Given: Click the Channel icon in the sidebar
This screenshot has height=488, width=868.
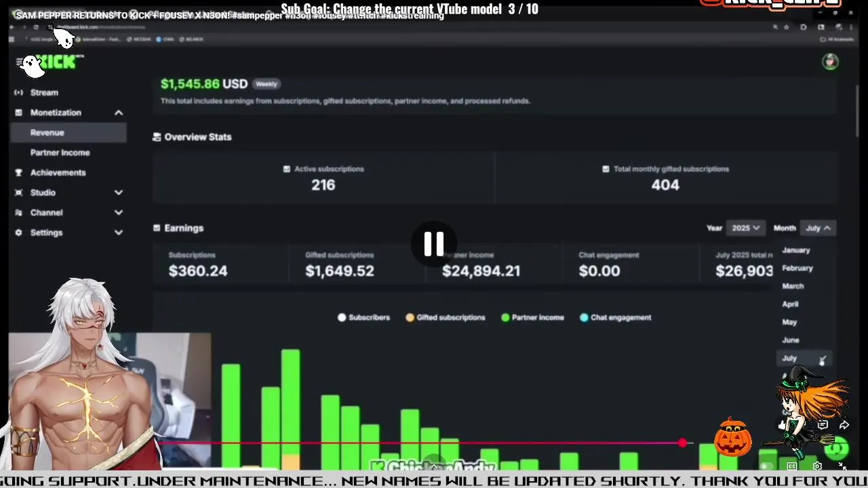Looking at the screenshot, I should coord(18,213).
